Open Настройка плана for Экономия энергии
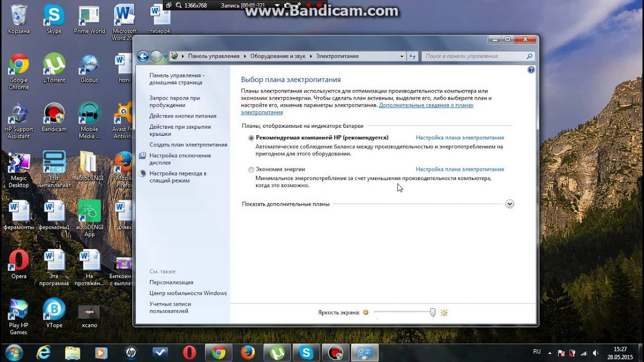The image size is (644, 362). point(459,169)
